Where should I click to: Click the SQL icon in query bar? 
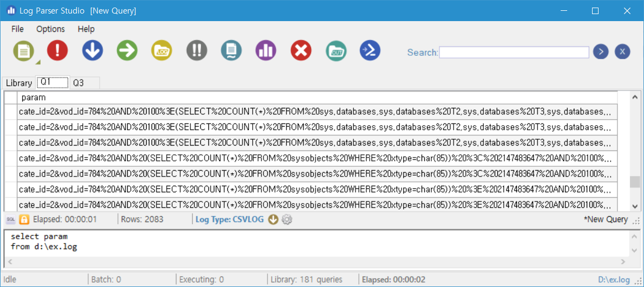[x=11, y=219]
